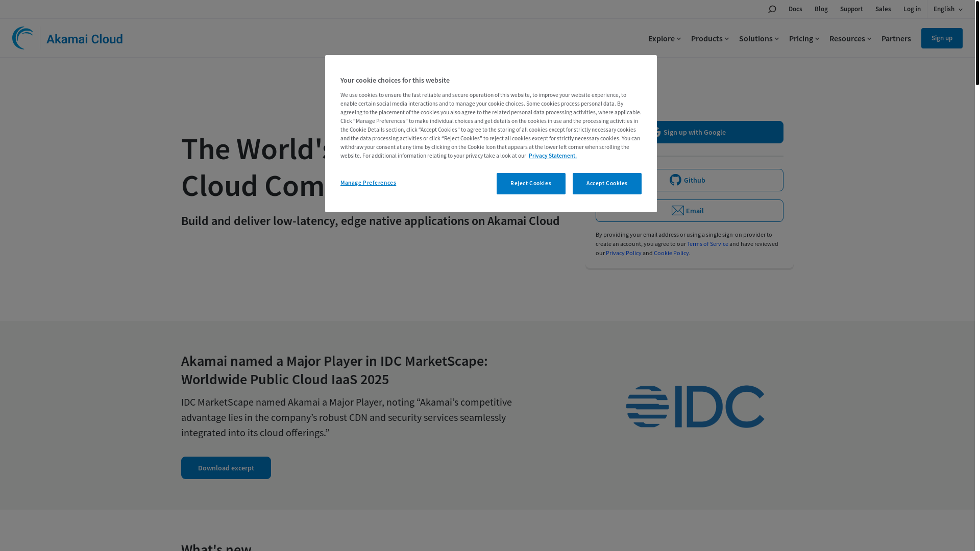Expand the Products menu
Screen dimensions: 980x551
pos(710,39)
